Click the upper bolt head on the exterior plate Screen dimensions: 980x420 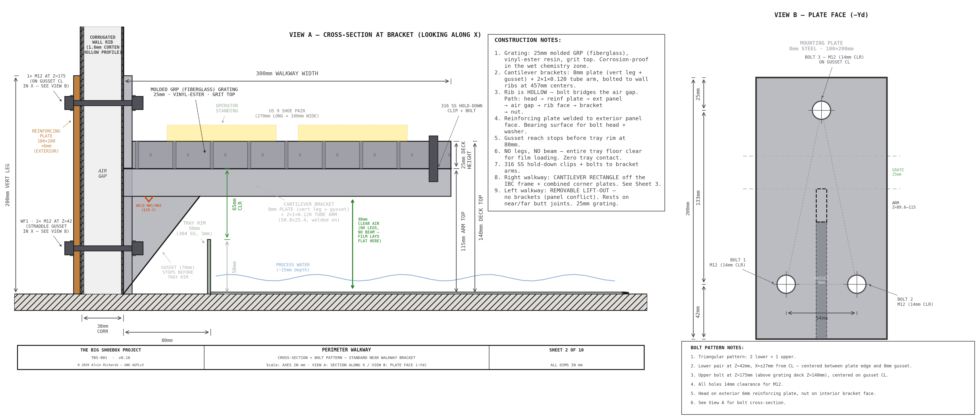point(69,103)
